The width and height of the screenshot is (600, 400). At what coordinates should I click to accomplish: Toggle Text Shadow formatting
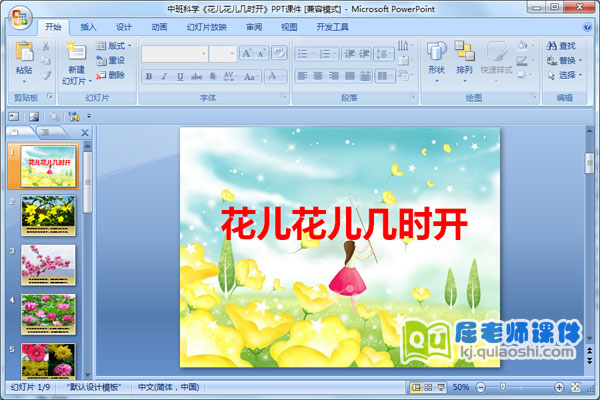[x=213, y=77]
